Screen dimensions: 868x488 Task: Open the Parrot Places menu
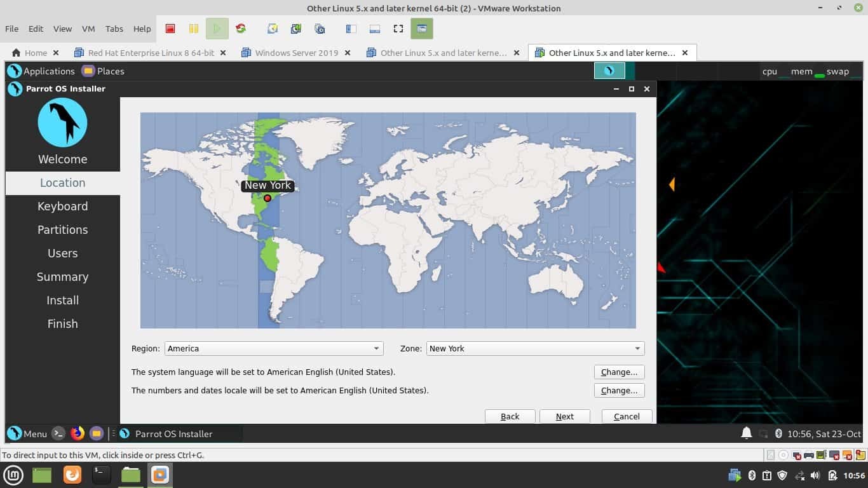[x=103, y=71]
